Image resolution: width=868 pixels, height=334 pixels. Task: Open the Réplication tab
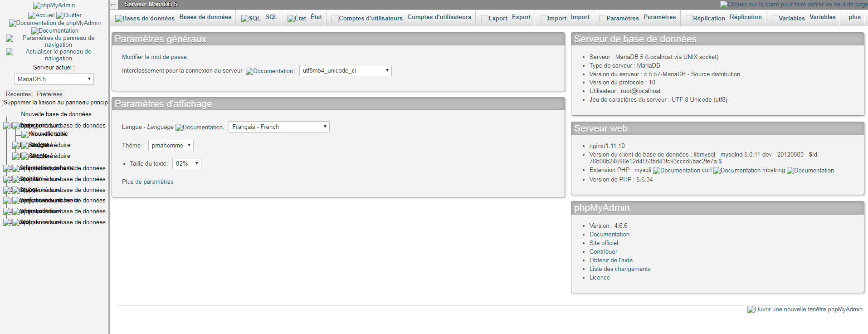[724, 18]
